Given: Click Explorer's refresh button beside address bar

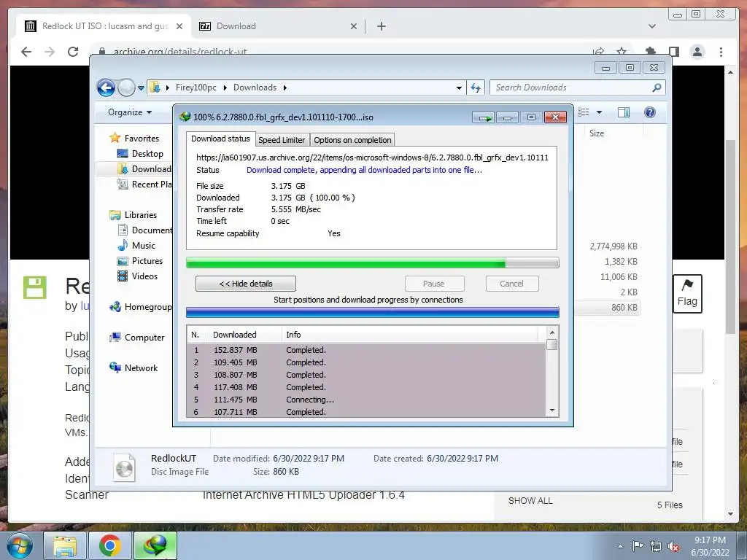Looking at the screenshot, I should coord(476,87).
